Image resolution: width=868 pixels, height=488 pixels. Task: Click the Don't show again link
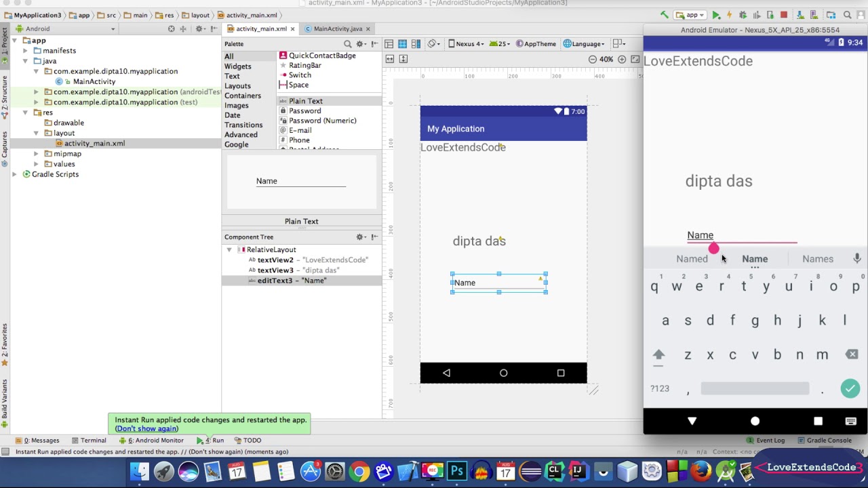point(146,428)
